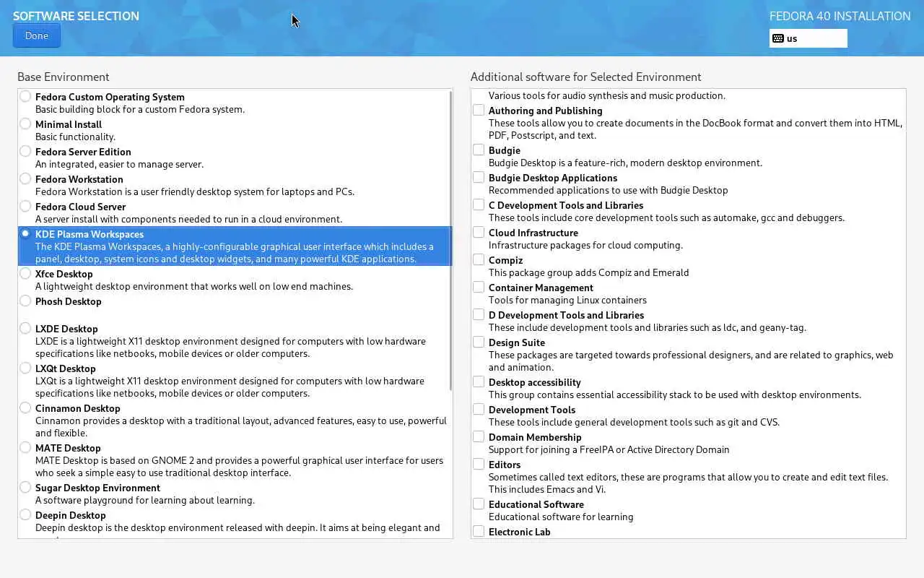This screenshot has height=578, width=924.
Task: Click 'Infrastructure packages for cloud computing.' text
Action: coord(585,245)
